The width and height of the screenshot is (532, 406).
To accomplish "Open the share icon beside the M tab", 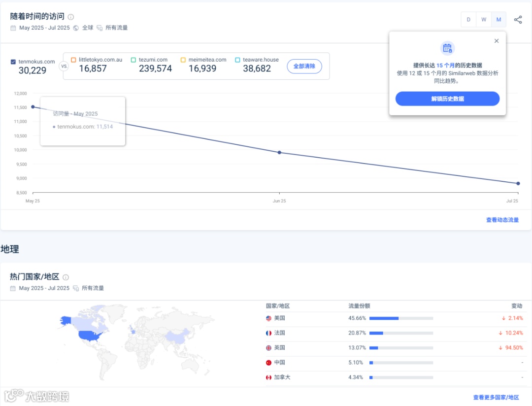I will [x=518, y=20].
